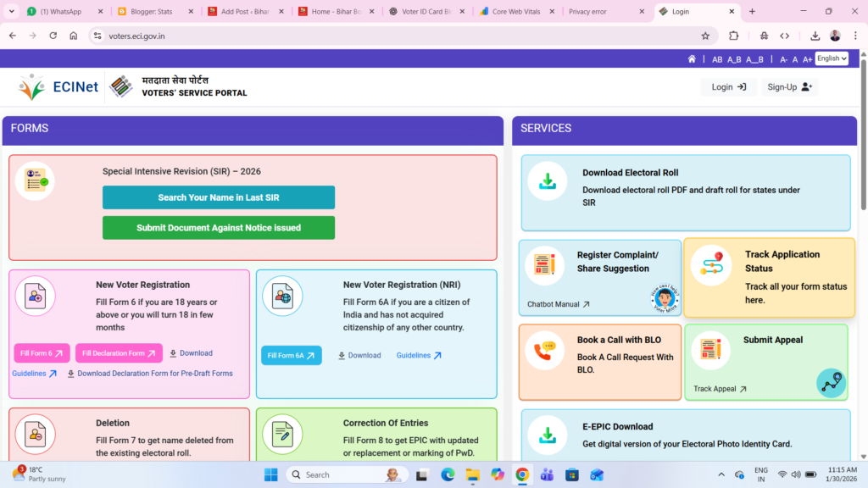Open the Fill Form 6A link

(291, 355)
